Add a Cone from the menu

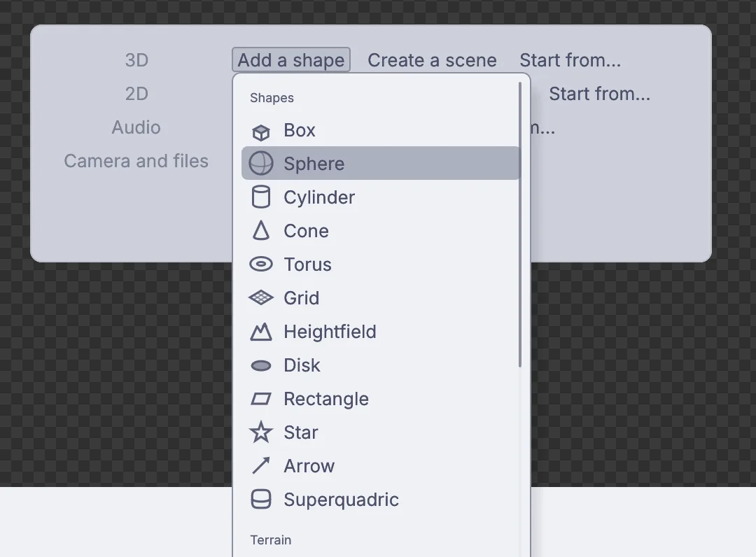click(380, 231)
